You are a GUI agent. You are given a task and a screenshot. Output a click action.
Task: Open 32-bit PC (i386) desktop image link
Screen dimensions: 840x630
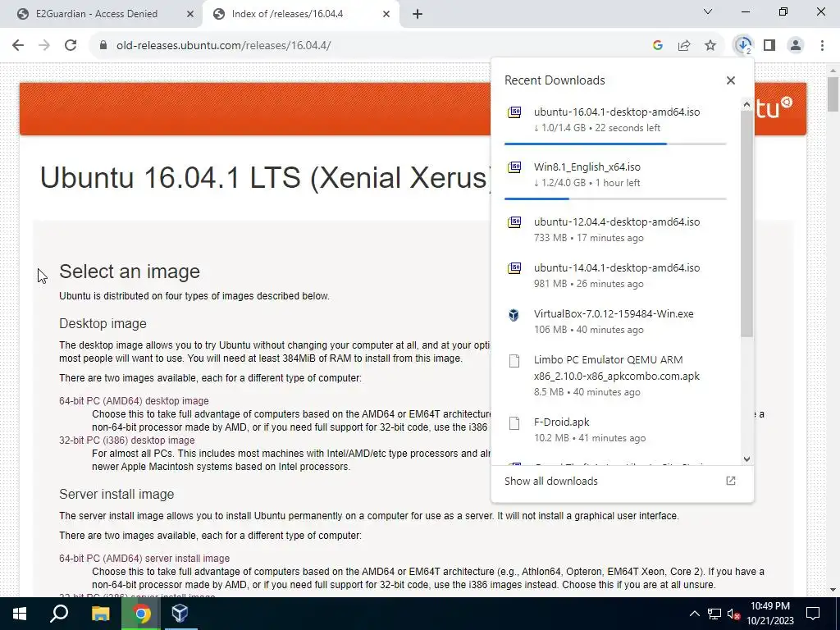127,441
